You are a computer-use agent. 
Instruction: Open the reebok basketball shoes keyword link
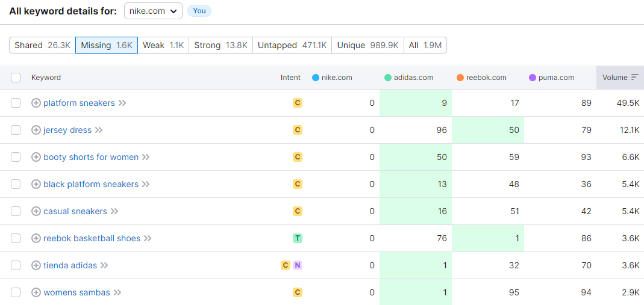pos(92,238)
